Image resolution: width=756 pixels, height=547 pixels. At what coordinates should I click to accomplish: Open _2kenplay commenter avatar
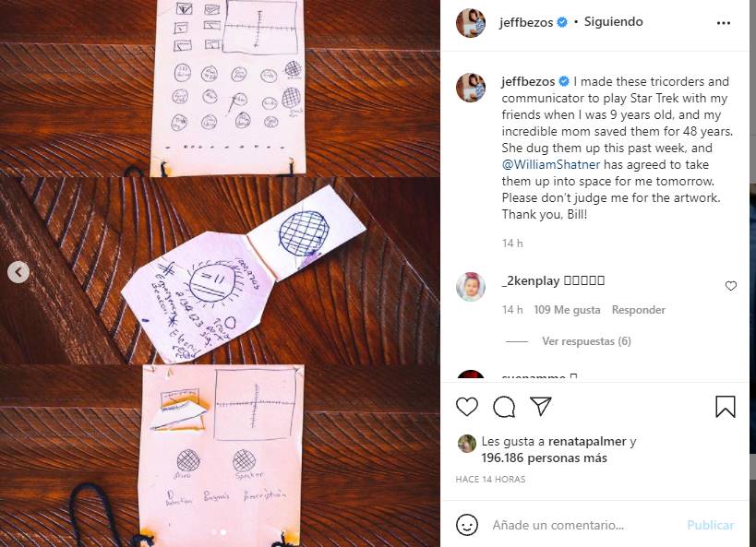[471, 287]
